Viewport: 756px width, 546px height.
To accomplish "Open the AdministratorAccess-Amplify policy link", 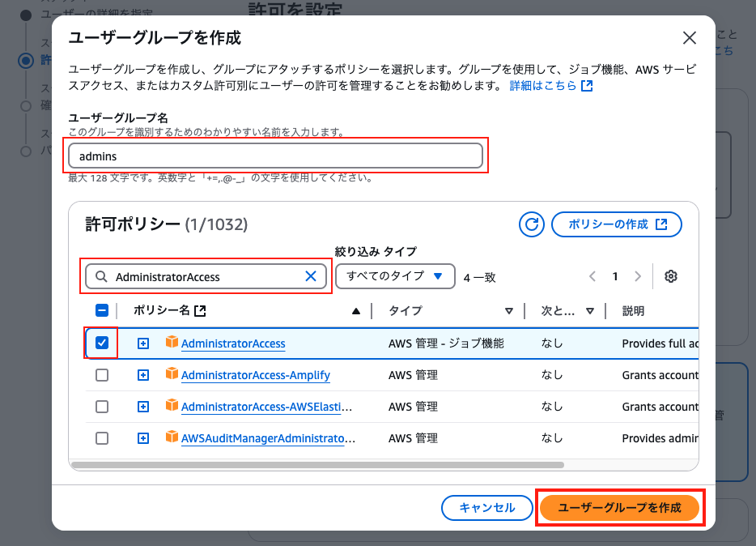I will (x=256, y=375).
